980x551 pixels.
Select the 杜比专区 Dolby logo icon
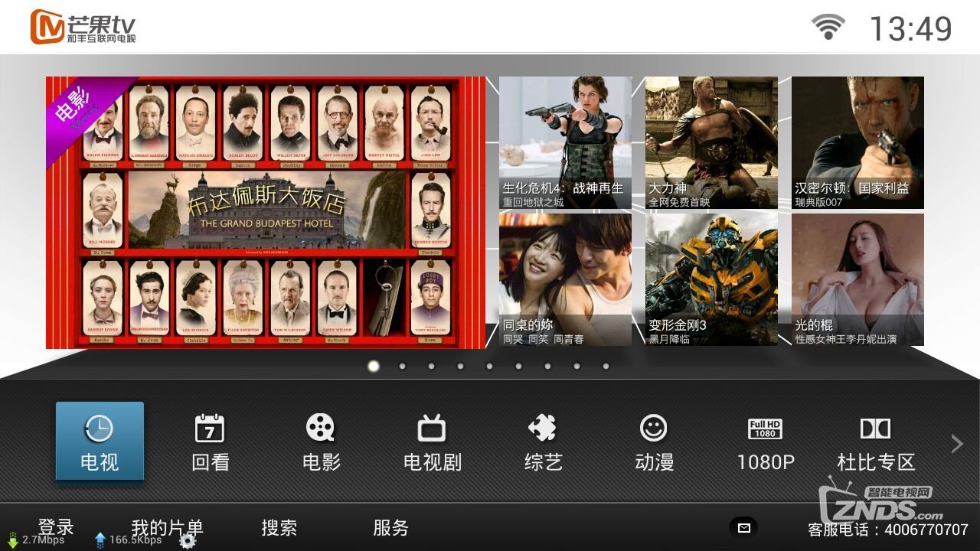(x=875, y=429)
